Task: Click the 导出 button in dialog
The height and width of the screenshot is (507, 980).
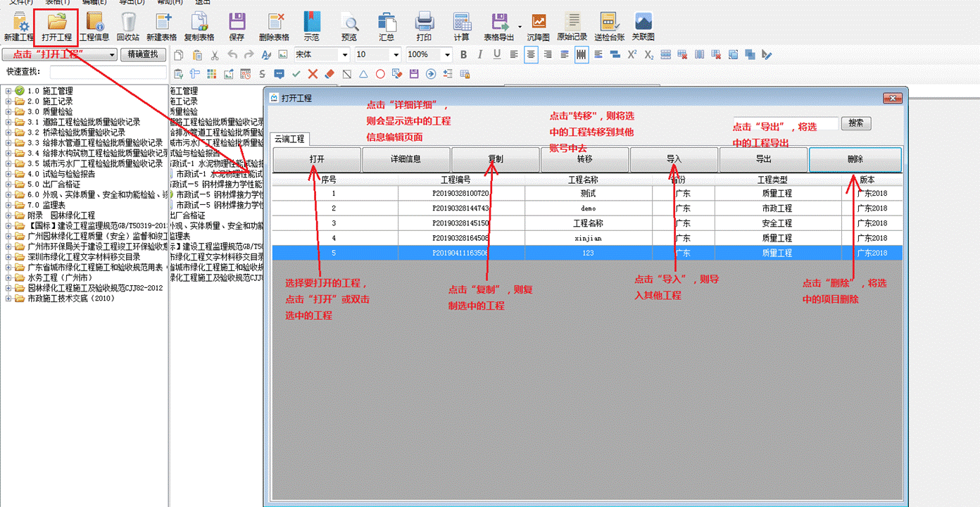Action: 763,159
